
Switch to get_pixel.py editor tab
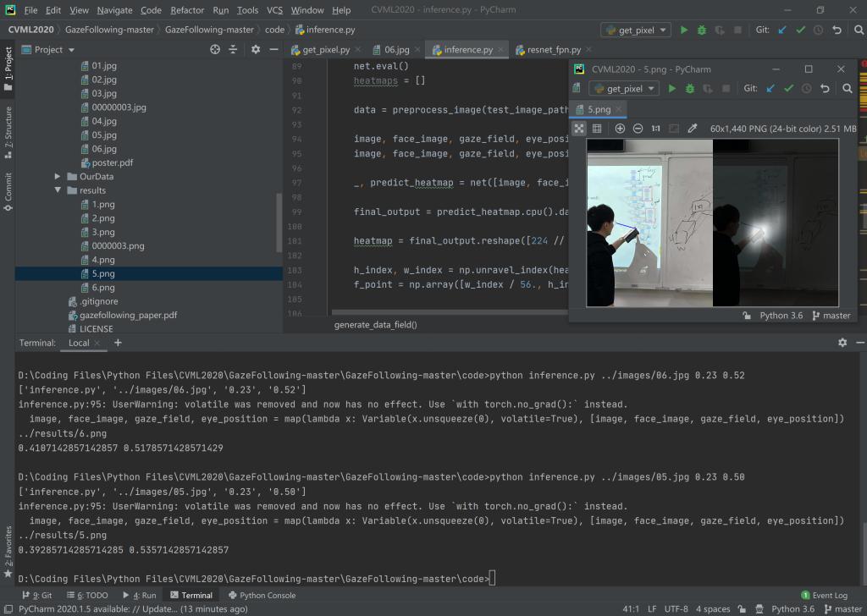(326, 50)
